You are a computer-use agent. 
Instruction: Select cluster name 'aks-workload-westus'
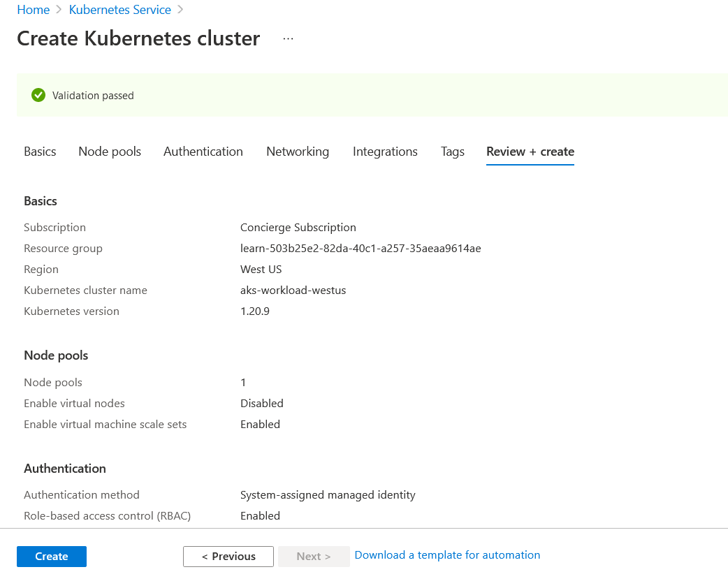tap(293, 290)
